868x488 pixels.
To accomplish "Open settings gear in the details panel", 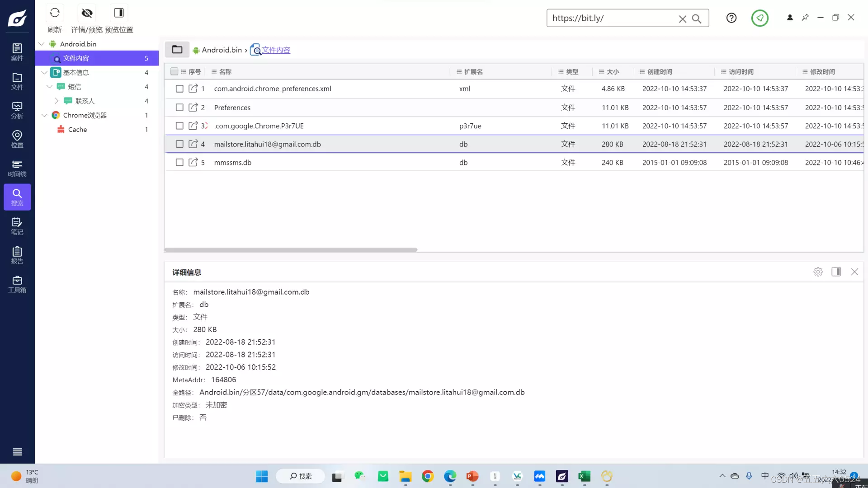I will (x=818, y=272).
